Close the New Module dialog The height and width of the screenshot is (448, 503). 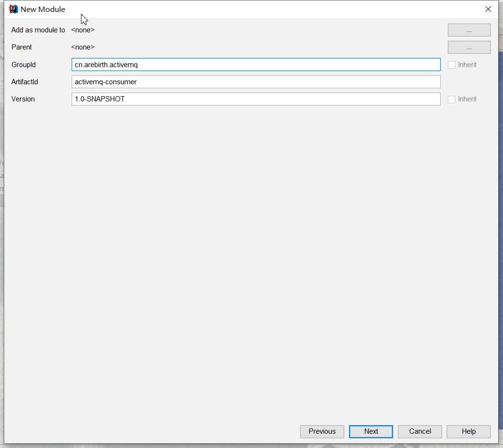click(x=488, y=10)
